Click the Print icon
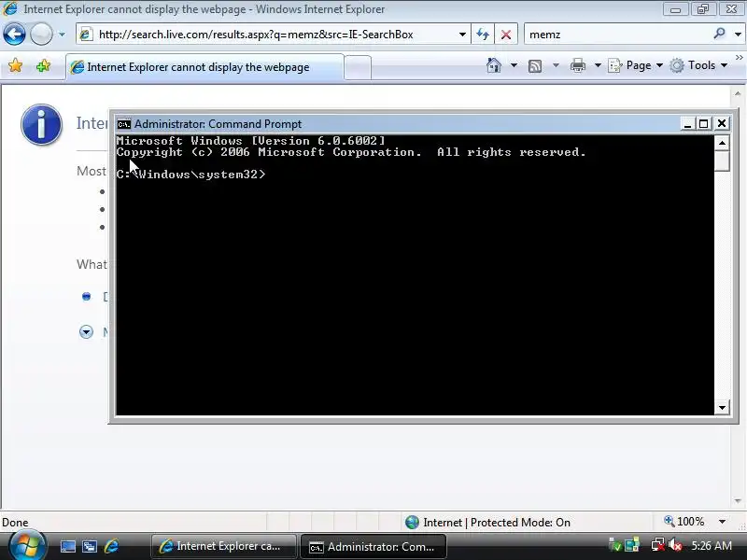This screenshot has width=747, height=560. click(577, 65)
